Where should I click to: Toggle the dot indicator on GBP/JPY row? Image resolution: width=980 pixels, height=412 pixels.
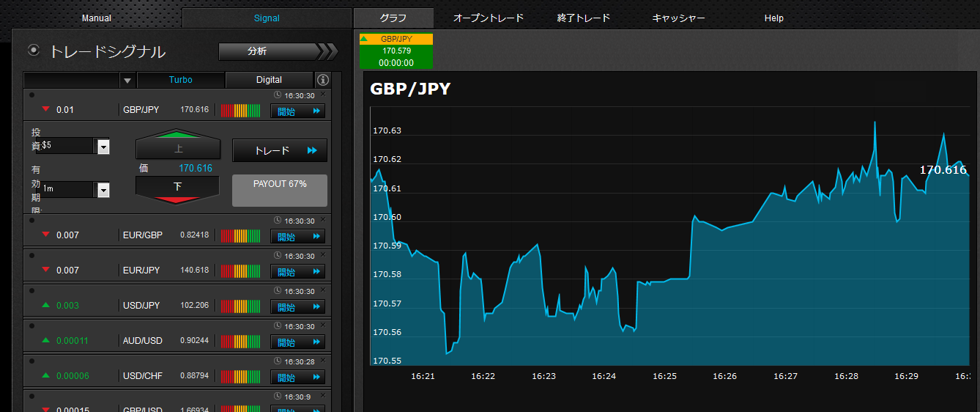(x=31, y=95)
